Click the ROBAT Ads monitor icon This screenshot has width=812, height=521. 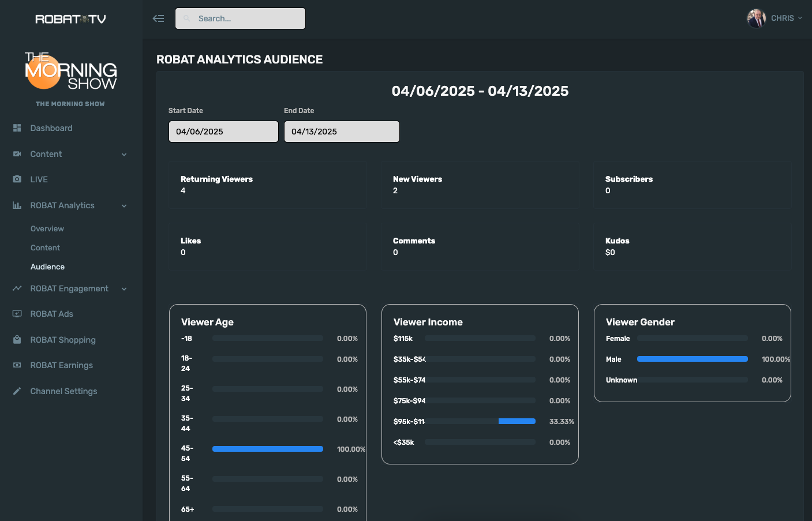coord(17,314)
